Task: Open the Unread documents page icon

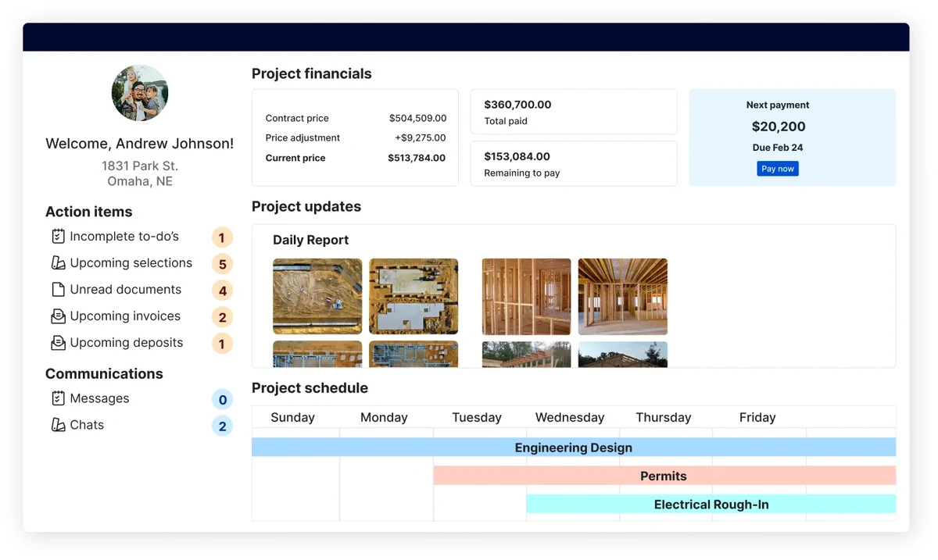Action: [x=58, y=289]
